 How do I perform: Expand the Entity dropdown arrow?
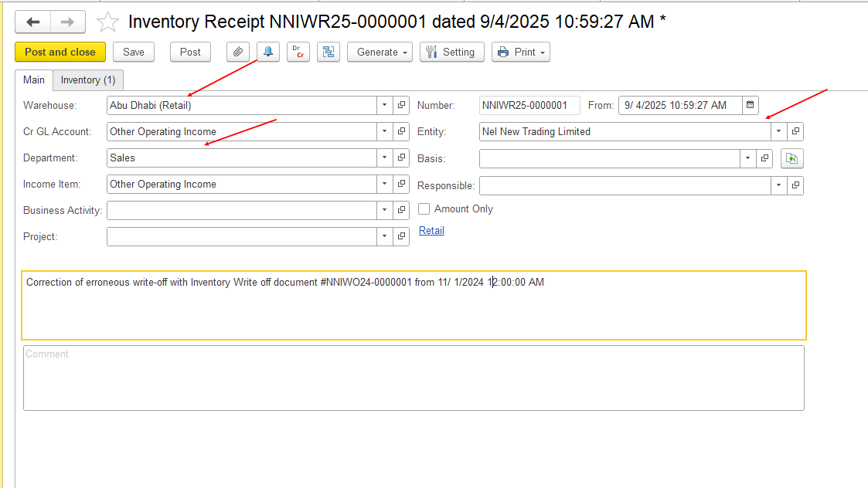778,131
